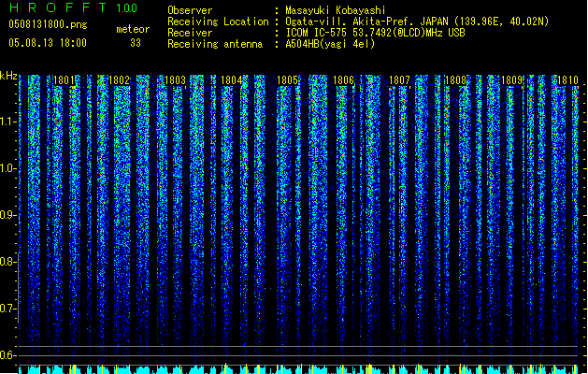Click the 1808 time marker
Viewport: 588px width, 374px height.
pyautogui.click(x=455, y=80)
